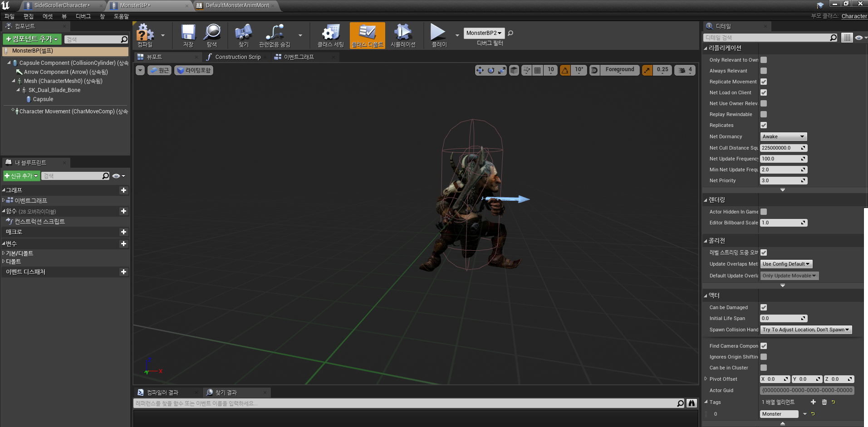Select the scale gizmo tool in viewport
The height and width of the screenshot is (427, 868).
tap(502, 70)
